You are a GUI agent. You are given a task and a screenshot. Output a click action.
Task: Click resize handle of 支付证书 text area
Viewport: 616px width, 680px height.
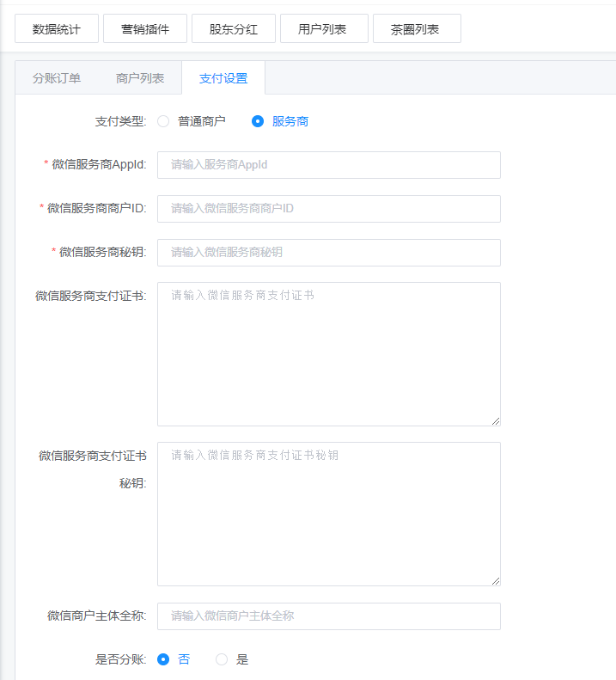pos(496,421)
